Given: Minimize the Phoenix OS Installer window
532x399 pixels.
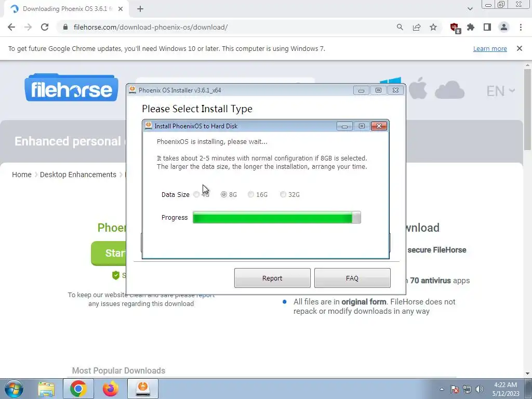Looking at the screenshot, I should 361,90.
